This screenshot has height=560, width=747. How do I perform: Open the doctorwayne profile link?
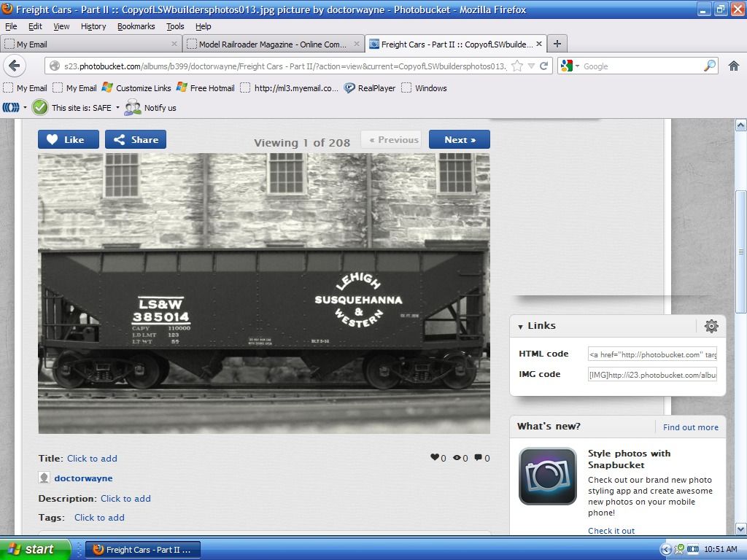[83, 478]
